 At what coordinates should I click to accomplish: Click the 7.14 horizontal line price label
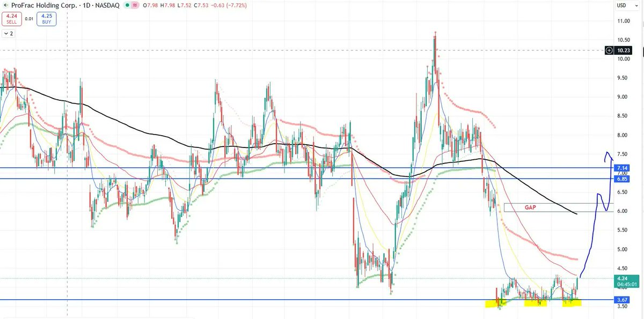click(621, 168)
